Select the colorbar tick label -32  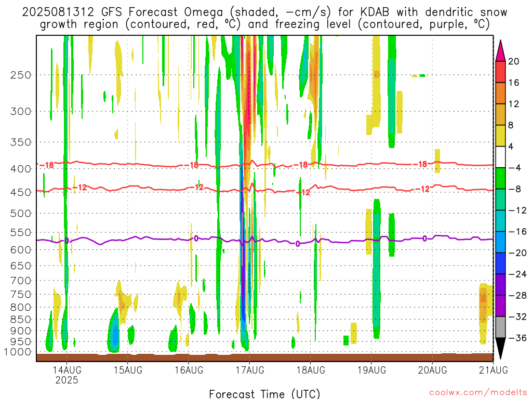coord(517,317)
